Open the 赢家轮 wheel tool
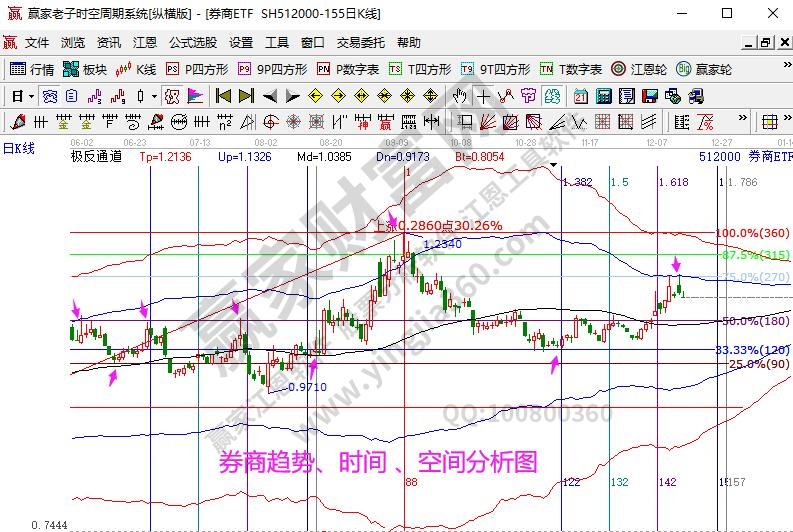The image size is (793, 532). point(703,69)
